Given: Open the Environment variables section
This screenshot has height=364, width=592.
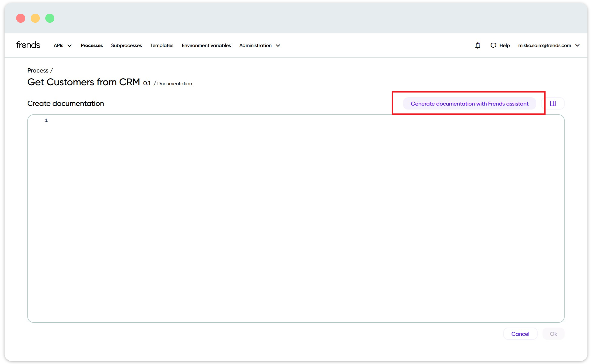Looking at the screenshot, I should [x=206, y=45].
